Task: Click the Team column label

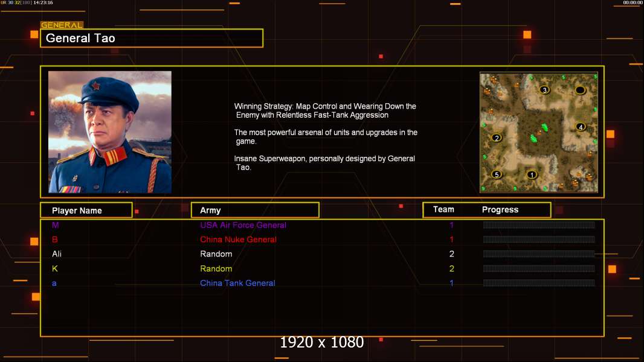Action: point(443,209)
